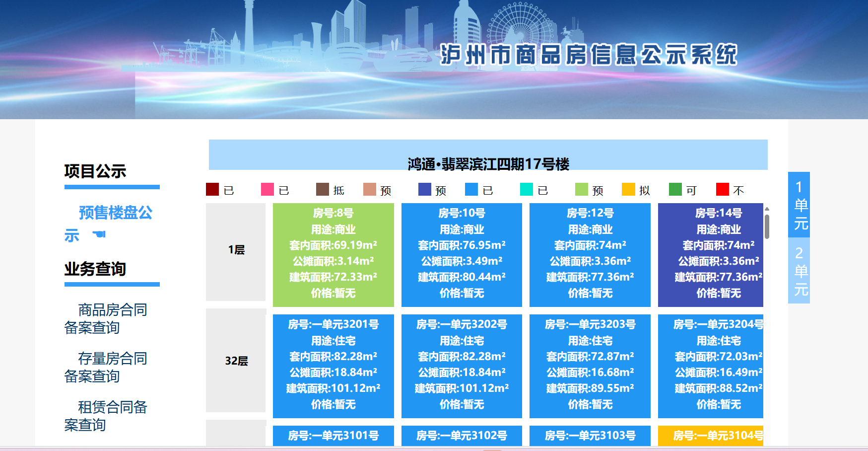Click the yellow 一单元3104号 room cell
Image resolution: width=868 pixels, height=451 pixels.
[710, 436]
